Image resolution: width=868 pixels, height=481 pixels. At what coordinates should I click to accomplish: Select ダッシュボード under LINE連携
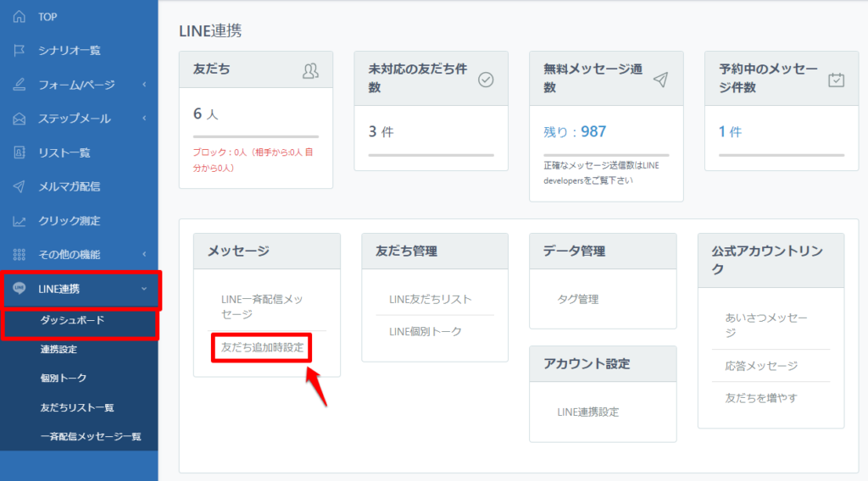[73, 320]
